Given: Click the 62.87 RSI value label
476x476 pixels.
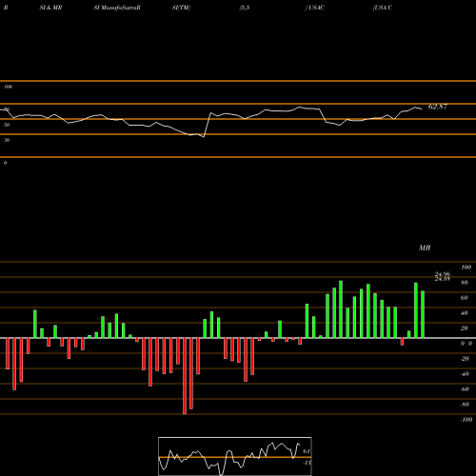Looking at the screenshot, I should (438, 107).
